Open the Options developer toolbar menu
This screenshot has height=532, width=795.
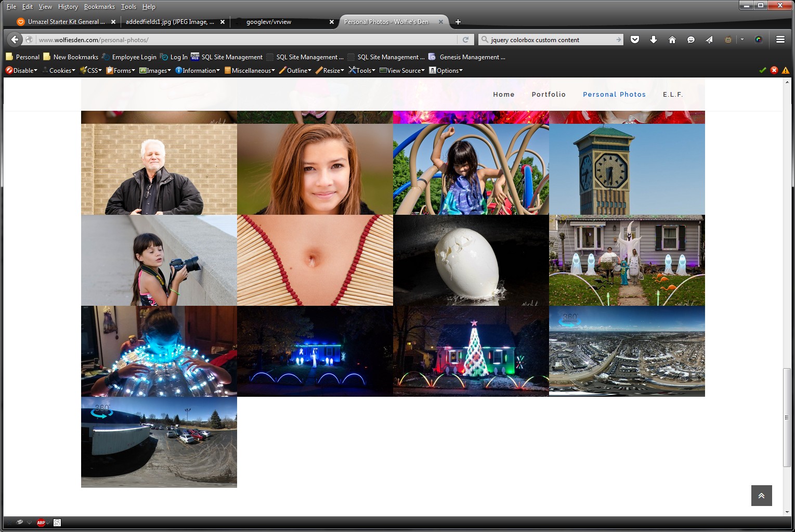click(446, 70)
